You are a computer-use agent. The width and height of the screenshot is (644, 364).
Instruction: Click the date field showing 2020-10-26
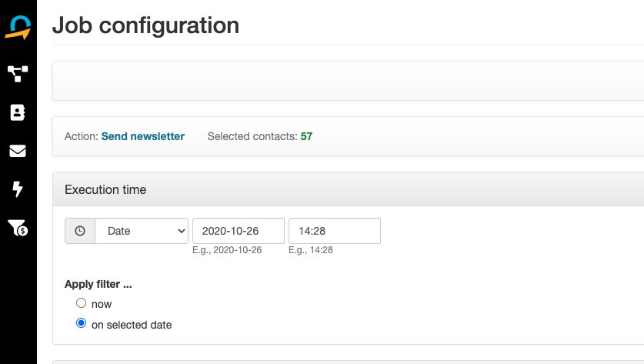pos(238,231)
